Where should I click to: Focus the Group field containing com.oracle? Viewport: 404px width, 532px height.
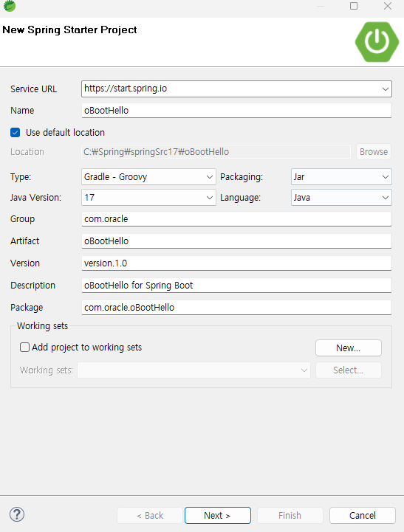pyautogui.click(x=236, y=219)
